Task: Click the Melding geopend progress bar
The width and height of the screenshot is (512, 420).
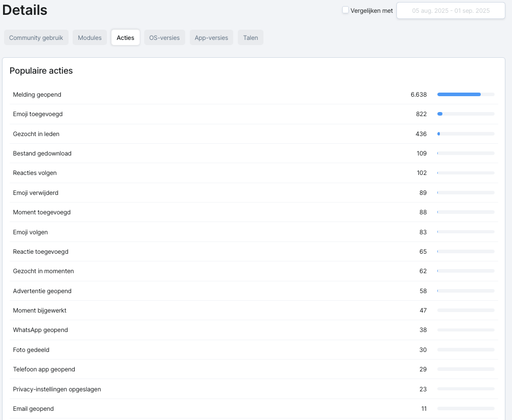Action: [x=465, y=95]
